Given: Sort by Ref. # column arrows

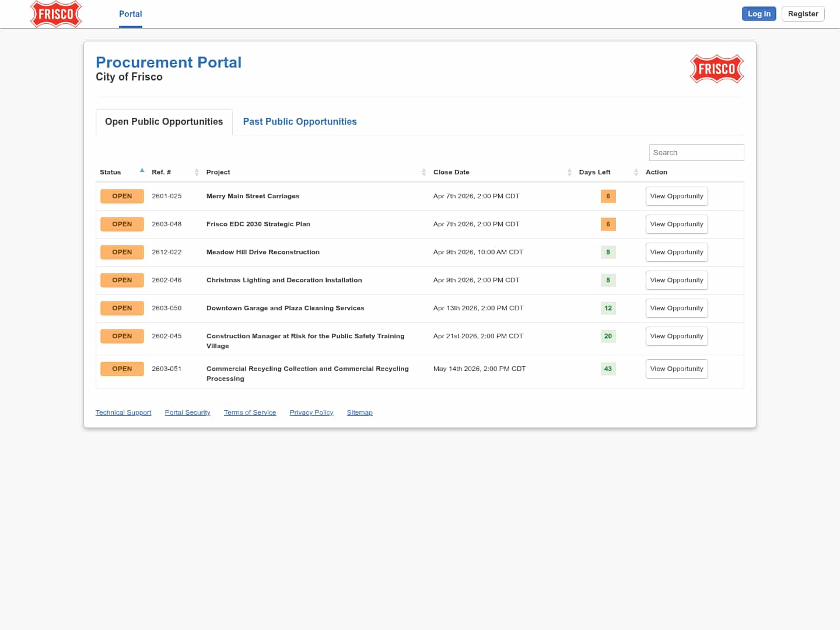Looking at the screenshot, I should 197,172.
